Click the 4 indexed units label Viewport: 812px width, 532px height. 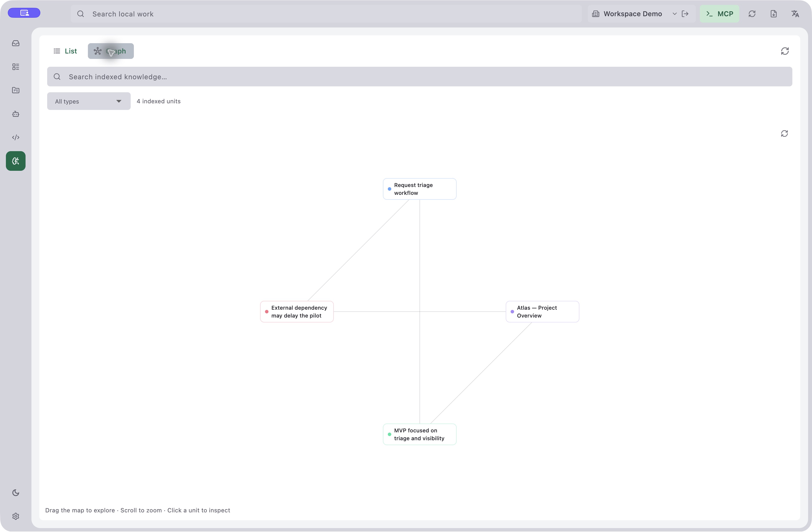point(159,101)
